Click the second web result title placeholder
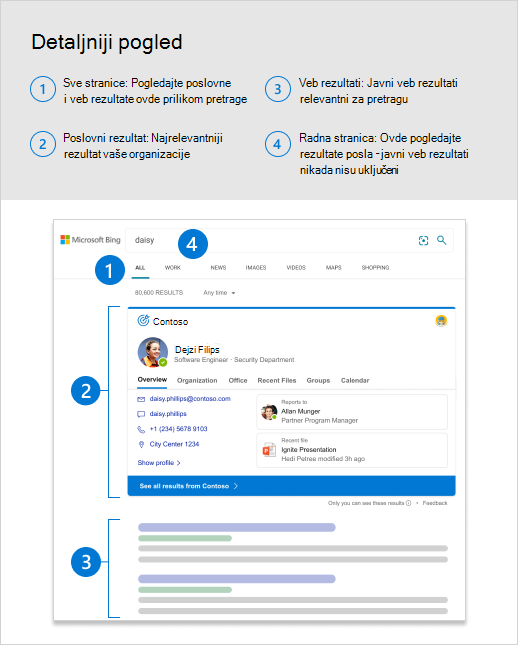This screenshot has width=518, height=645. (237, 579)
